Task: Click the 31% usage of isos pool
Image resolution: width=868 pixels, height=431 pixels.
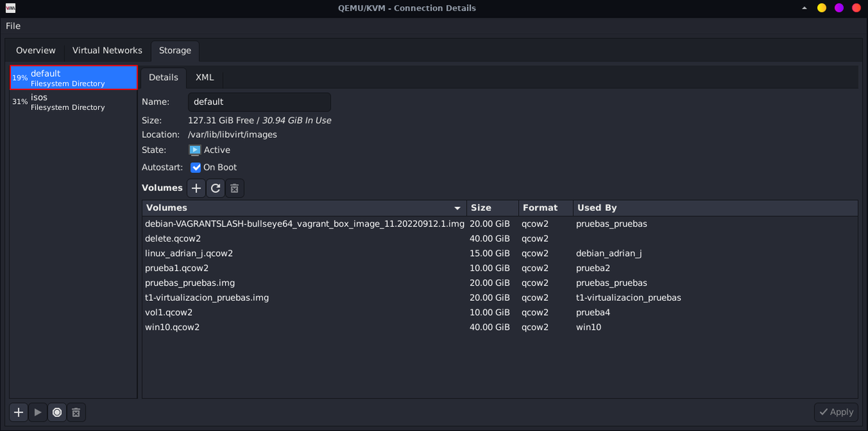Action: [20, 102]
